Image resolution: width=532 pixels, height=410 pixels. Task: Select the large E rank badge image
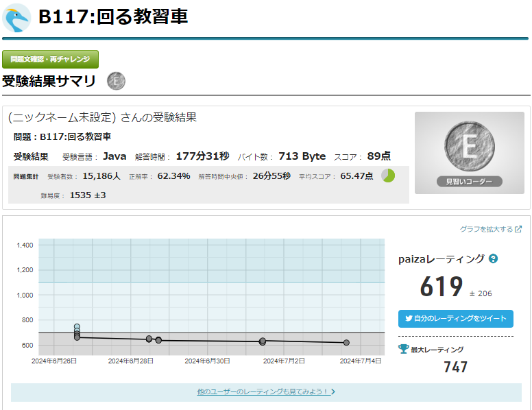[x=469, y=145]
